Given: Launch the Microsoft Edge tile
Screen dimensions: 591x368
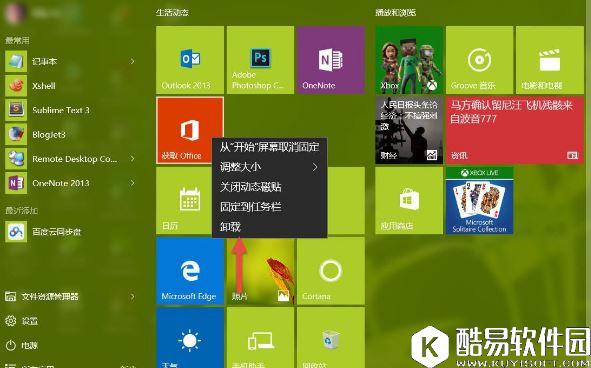Looking at the screenshot, I should (x=190, y=270).
